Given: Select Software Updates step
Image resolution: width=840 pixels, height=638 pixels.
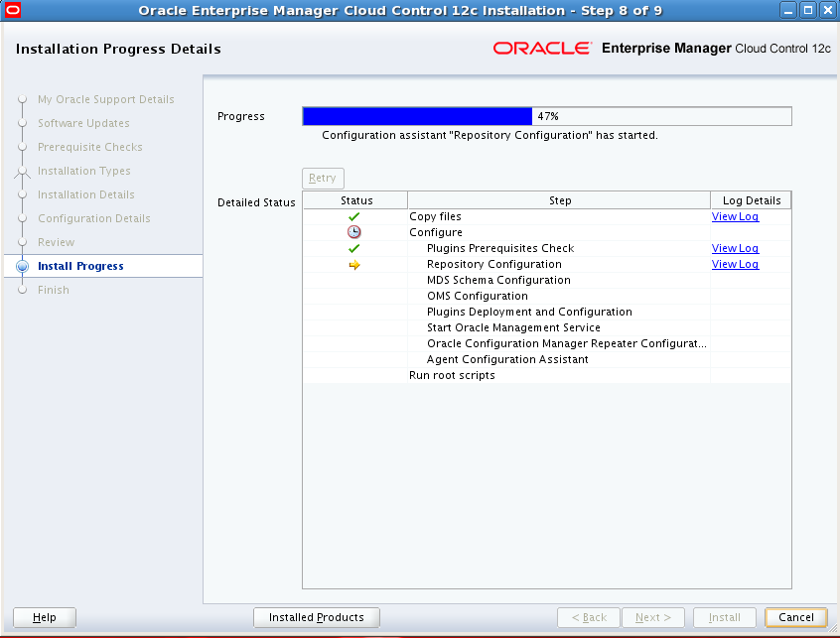Looking at the screenshot, I should coord(83,123).
